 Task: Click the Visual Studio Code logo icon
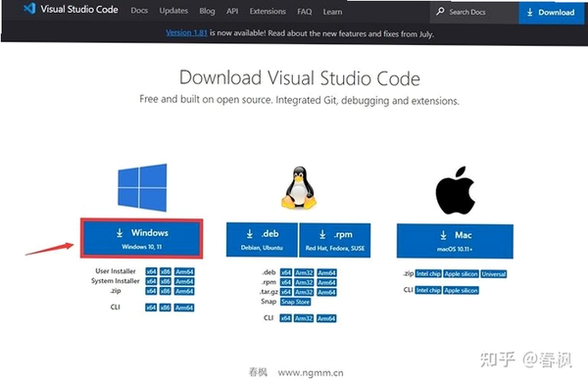coord(29,9)
